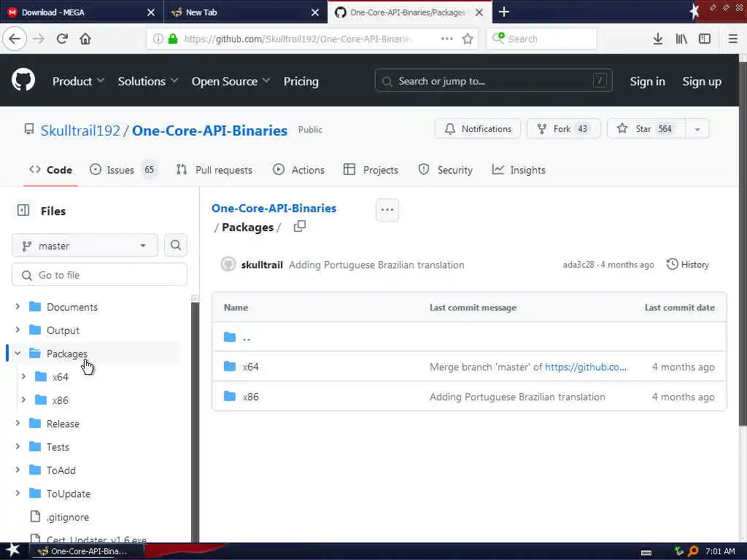Expand the Output folder chevron
The image size is (747, 560).
(x=18, y=330)
